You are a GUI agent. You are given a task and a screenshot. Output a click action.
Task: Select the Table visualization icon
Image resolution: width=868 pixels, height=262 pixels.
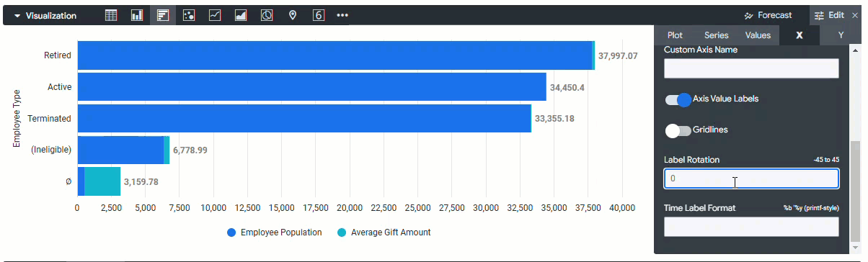(111, 15)
